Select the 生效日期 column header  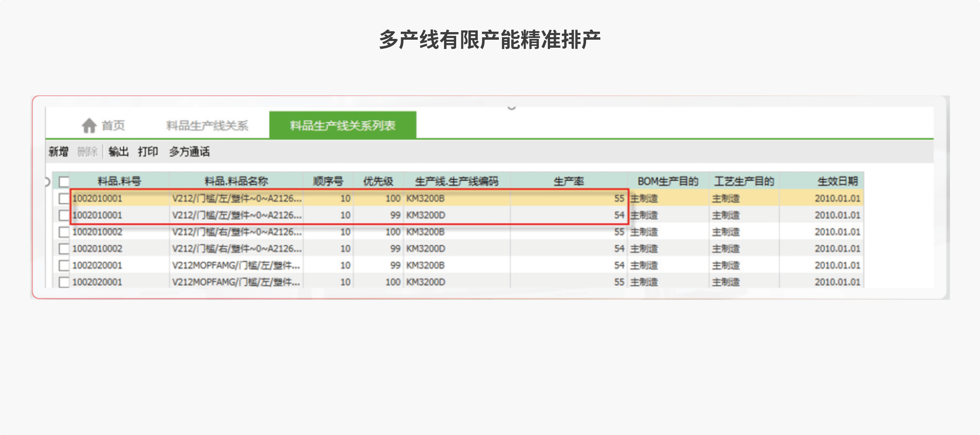click(x=837, y=182)
